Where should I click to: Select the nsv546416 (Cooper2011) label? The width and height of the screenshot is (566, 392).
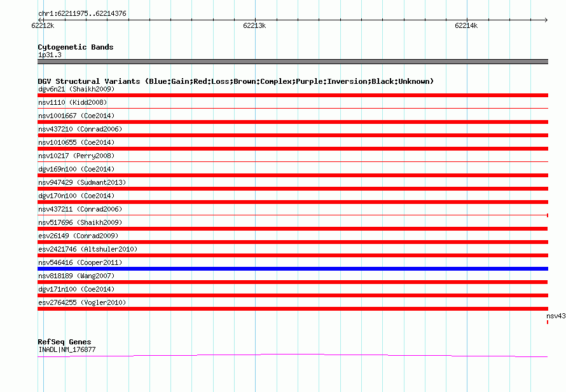coord(80,262)
